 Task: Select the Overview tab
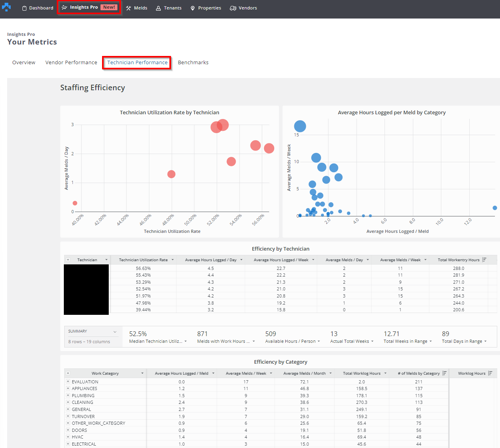(24, 63)
